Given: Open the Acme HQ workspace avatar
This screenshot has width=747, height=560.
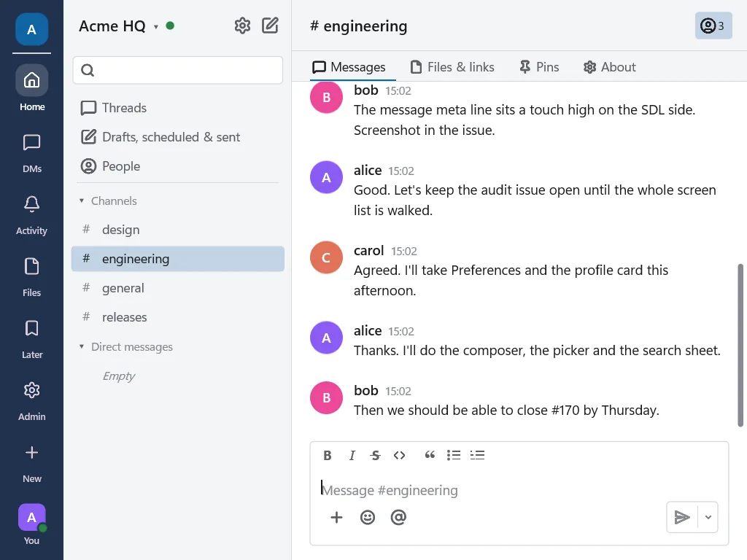Looking at the screenshot, I should pos(31,29).
